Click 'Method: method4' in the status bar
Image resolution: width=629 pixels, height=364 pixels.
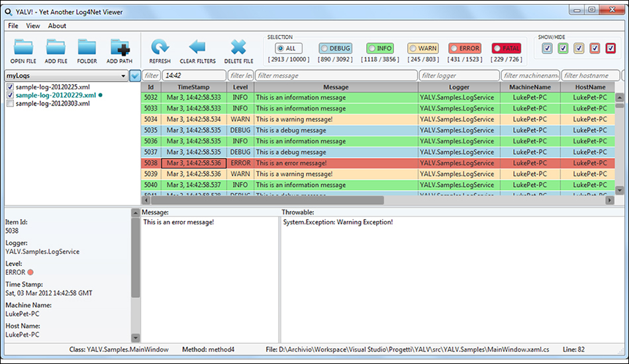click(208, 349)
